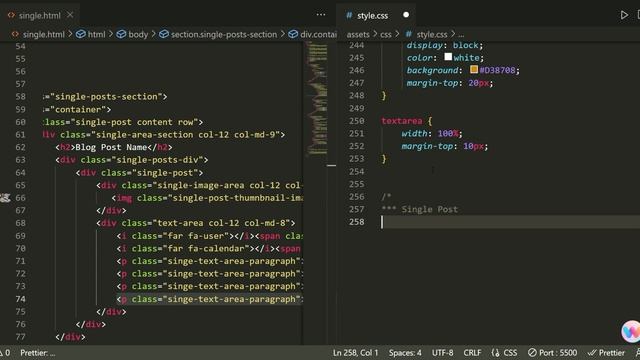
Task: Click the code minimap in left editor
Action: [x=317, y=98]
